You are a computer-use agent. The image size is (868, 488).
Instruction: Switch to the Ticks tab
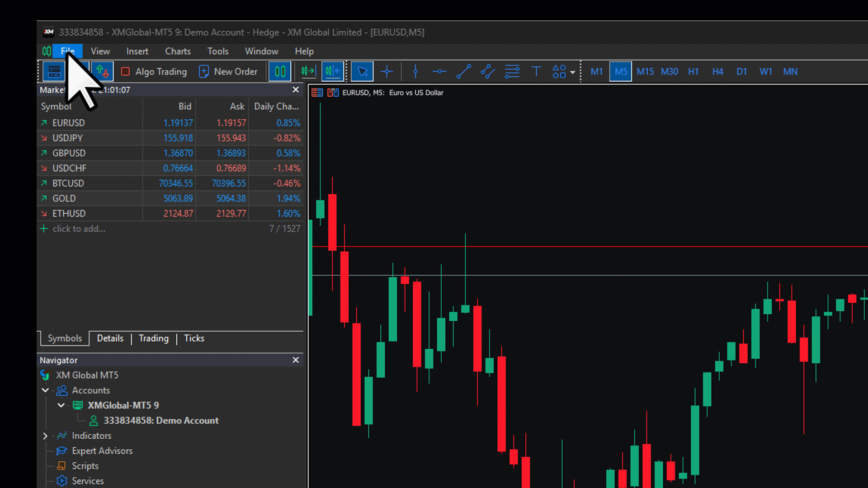(x=194, y=338)
